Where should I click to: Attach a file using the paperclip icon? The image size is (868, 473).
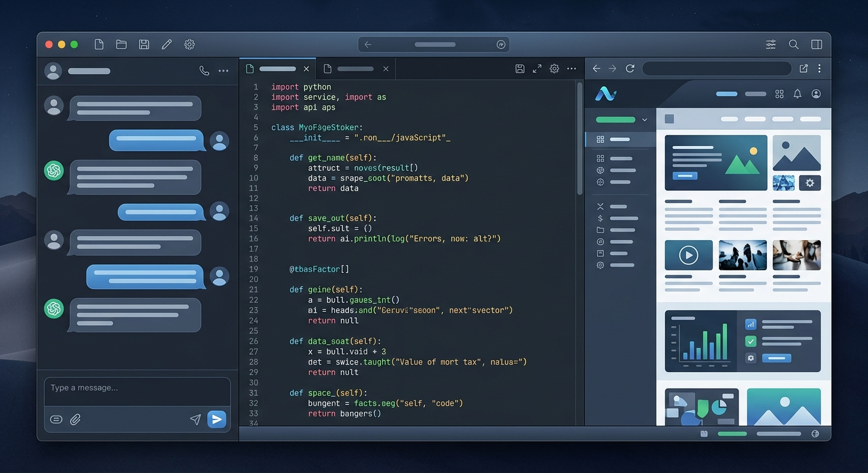(x=75, y=419)
